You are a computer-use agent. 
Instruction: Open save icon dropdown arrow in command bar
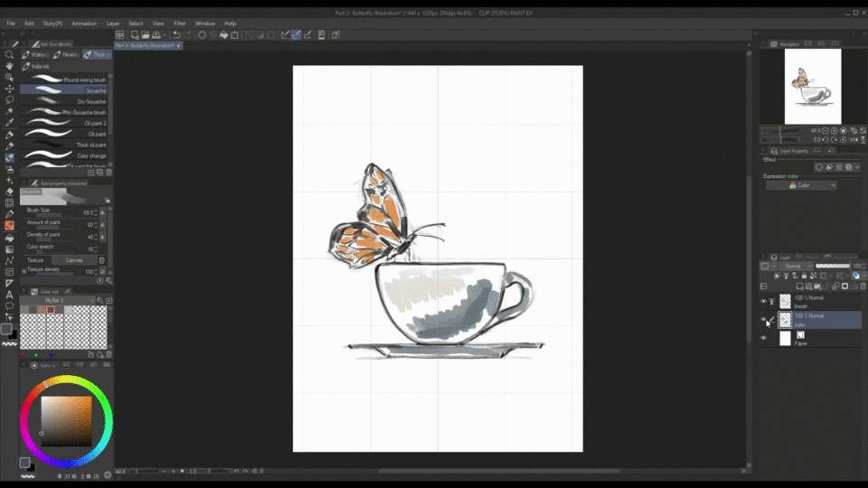(165, 35)
